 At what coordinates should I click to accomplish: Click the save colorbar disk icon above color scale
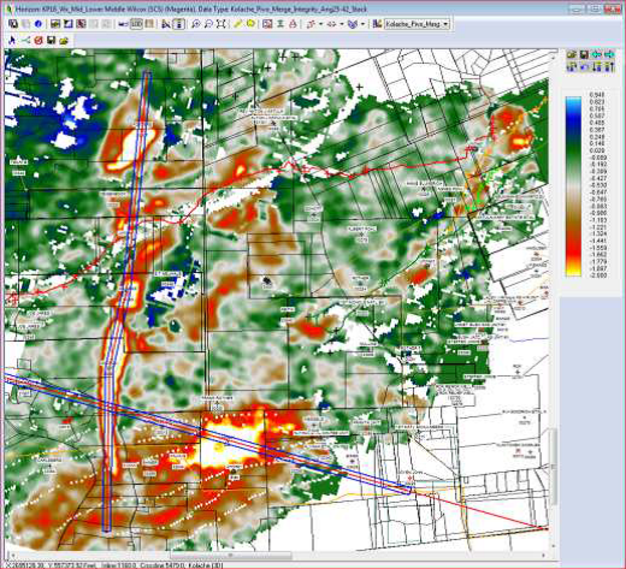tap(584, 54)
